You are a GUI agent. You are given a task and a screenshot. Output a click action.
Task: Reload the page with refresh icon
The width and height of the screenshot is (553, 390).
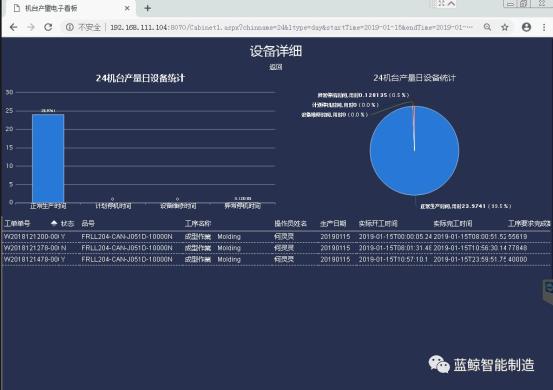(x=48, y=27)
